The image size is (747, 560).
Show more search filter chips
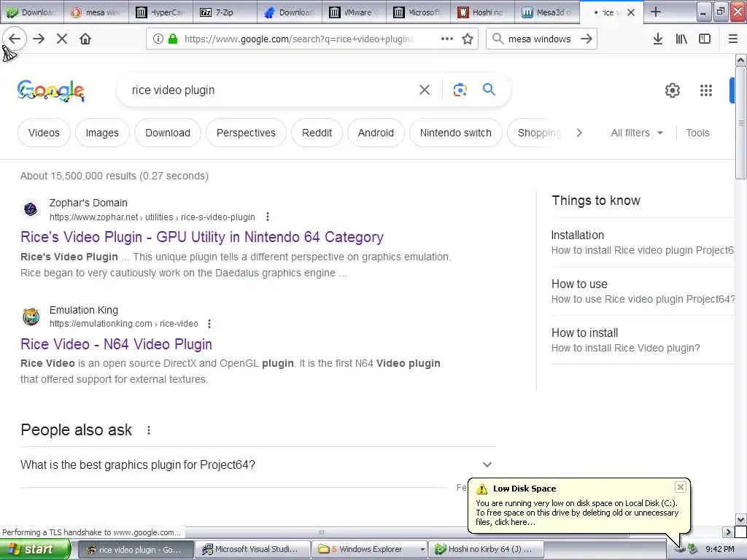[x=579, y=133]
